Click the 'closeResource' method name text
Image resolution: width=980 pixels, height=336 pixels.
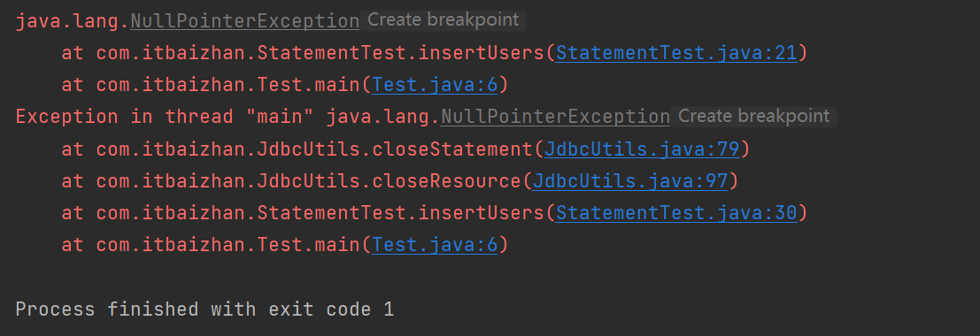point(446,181)
